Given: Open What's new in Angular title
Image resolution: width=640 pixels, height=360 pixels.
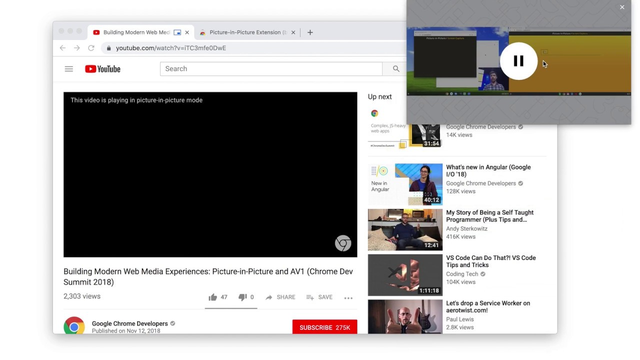Looking at the screenshot, I should click(488, 171).
